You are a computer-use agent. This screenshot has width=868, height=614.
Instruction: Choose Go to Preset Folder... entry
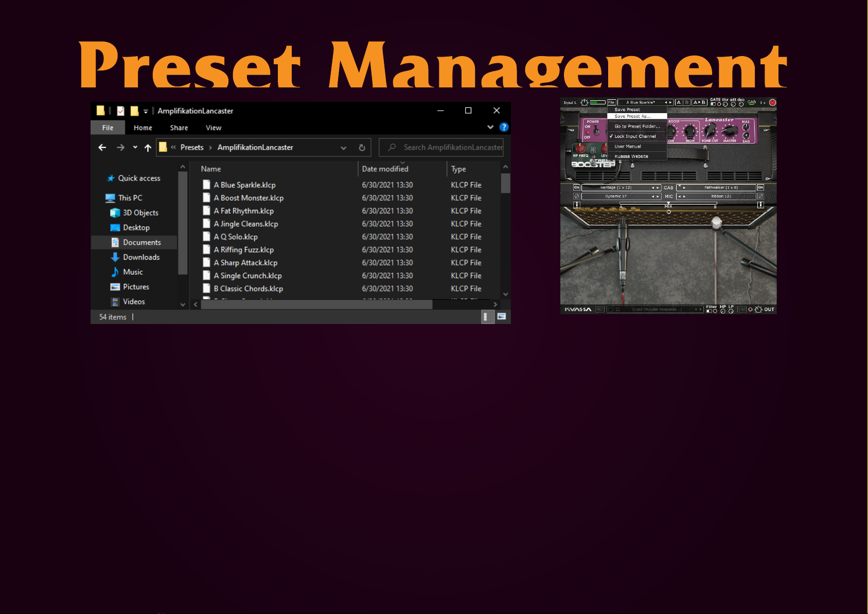pyautogui.click(x=637, y=127)
